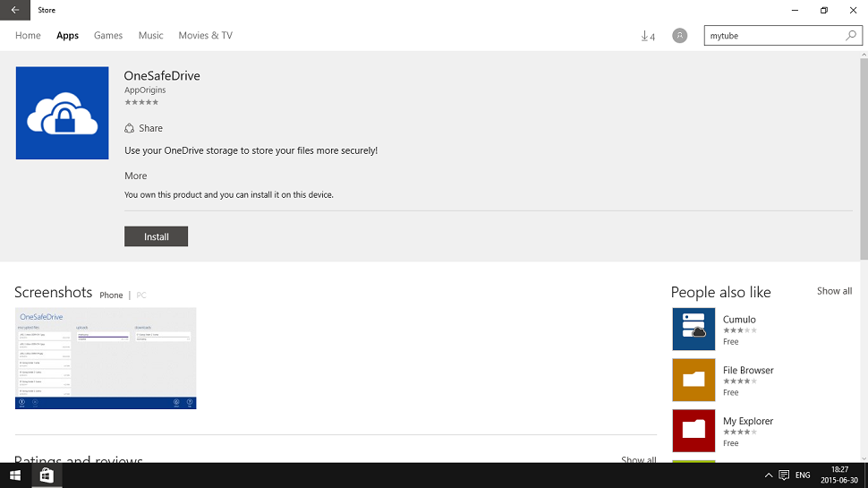The width and height of the screenshot is (868, 488).
Task: Open the downloads queue icon
Action: coord(647,36)
